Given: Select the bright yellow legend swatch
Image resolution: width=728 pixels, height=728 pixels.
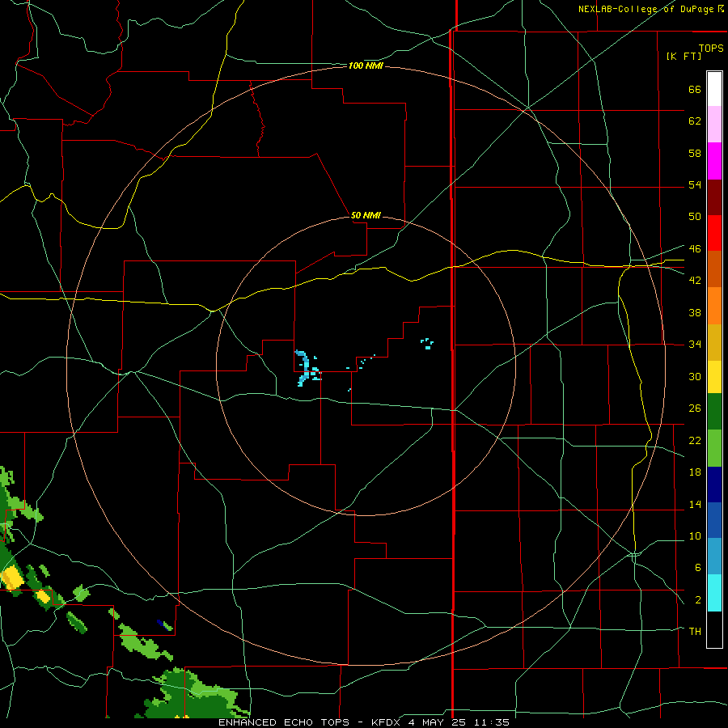Looking at the screenshot, I should click(x=714, y=376).
